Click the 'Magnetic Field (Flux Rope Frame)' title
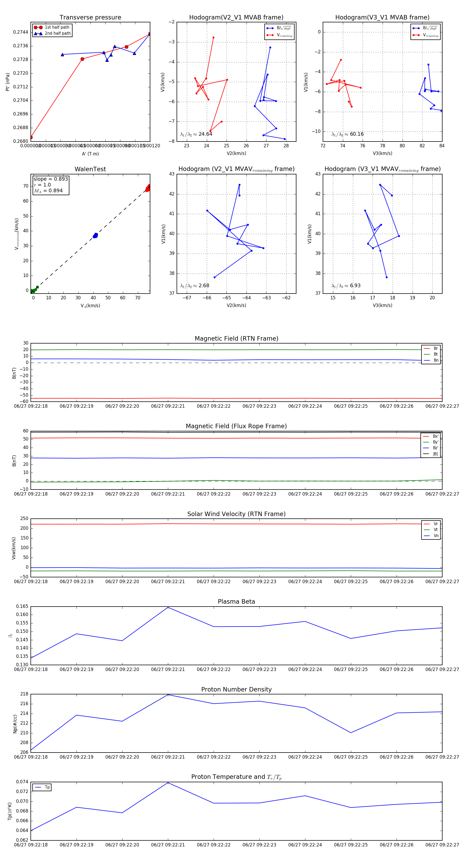This screenshot has height=868, width=473. point(236,426)
